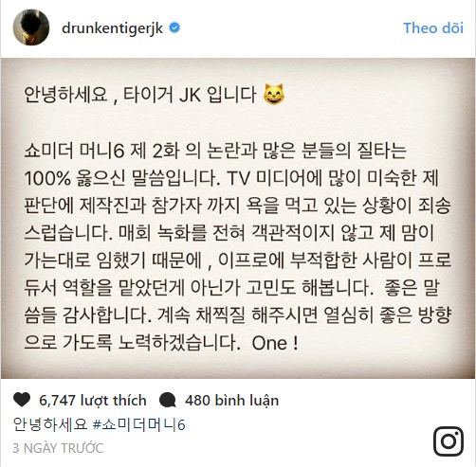This screenshot has height=467, width=476.
Task: Open the 480 bình luận comments
Action: [231, 401]
